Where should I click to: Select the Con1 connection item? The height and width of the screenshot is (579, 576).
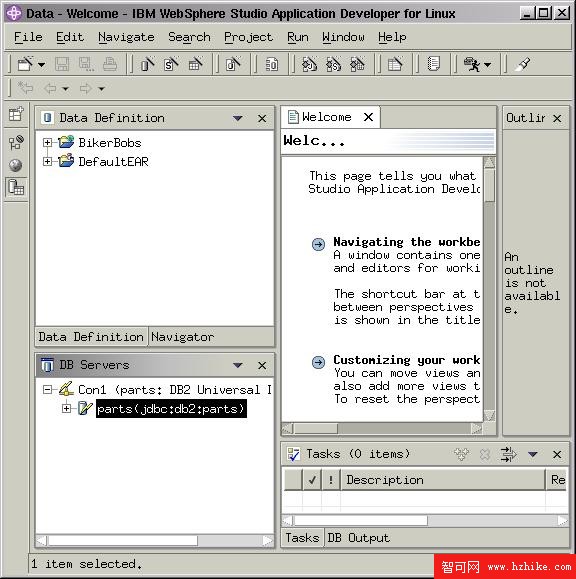point(175,390)
